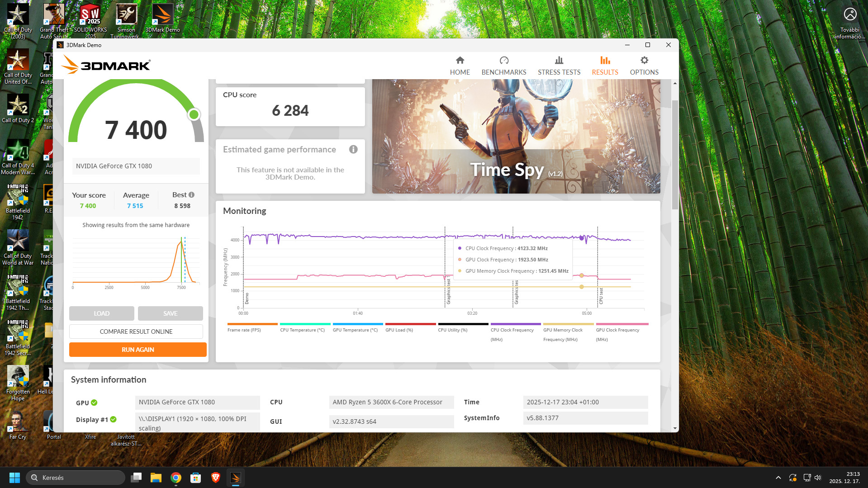The height and width of the screenshot is (488, 868).
Task: Open the OPTIONS tab
Action: [x=644, y=66]
